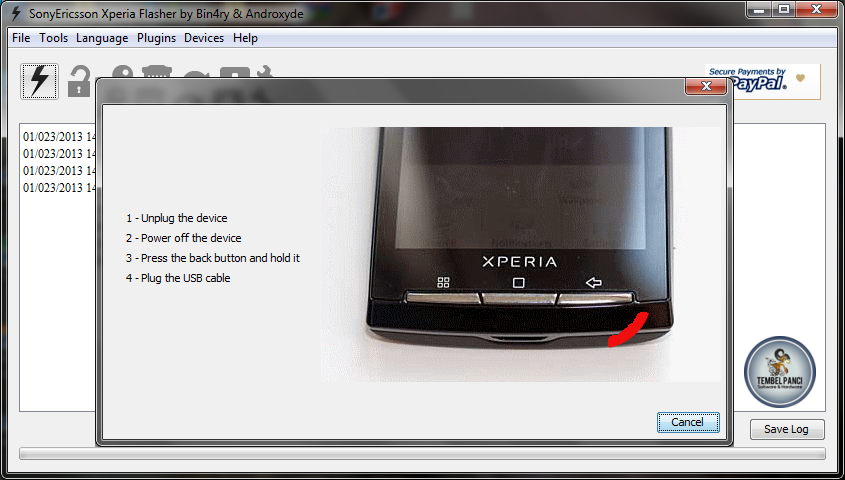The image size is (845, 480).
Task: Minimize the main Flasher window
Action: (760, 8)
